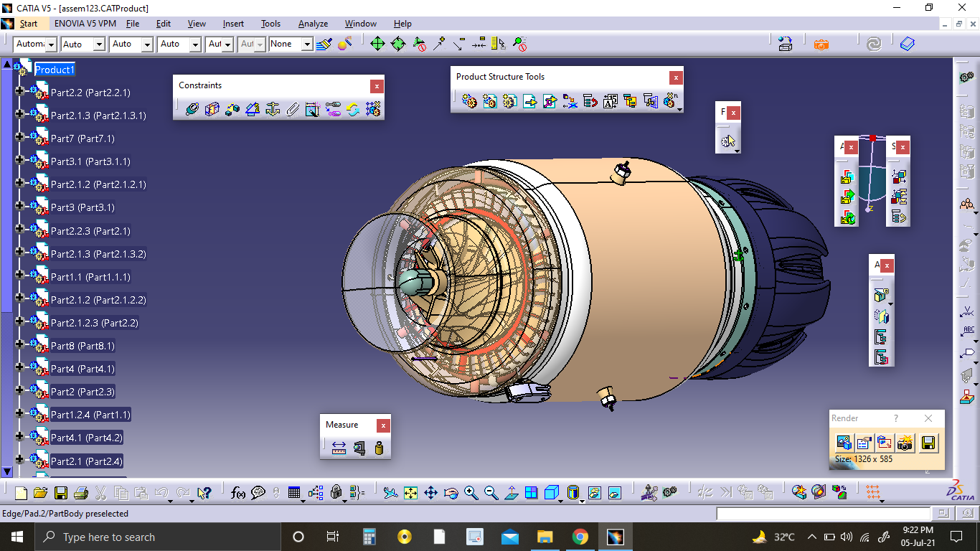The width and height of the screenshot is (980, 551).
Task: Expand the Part8 (Part8.1) tree node
Action: pos(19,345)
